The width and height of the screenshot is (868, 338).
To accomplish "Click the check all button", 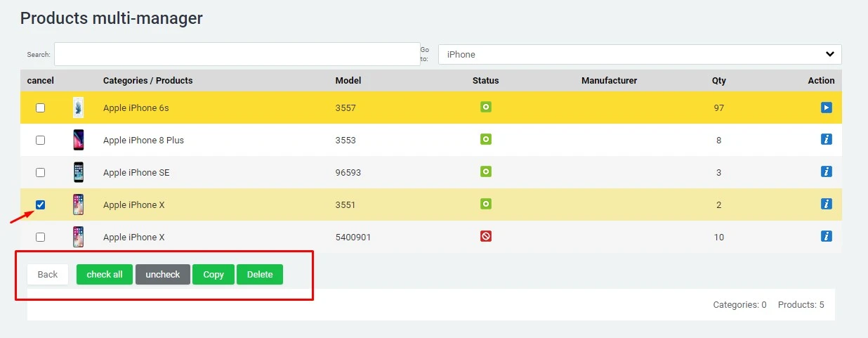I will pyautogui.click(x=105, y=274).
